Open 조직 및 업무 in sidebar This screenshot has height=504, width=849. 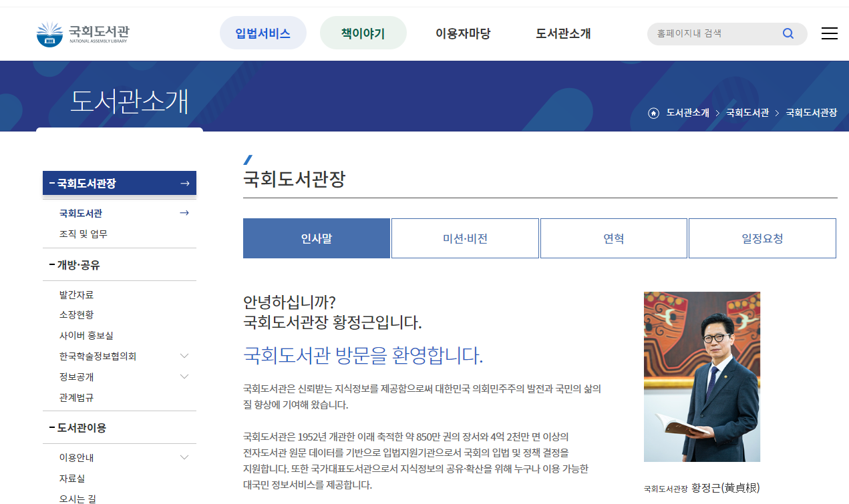point(83,234)
